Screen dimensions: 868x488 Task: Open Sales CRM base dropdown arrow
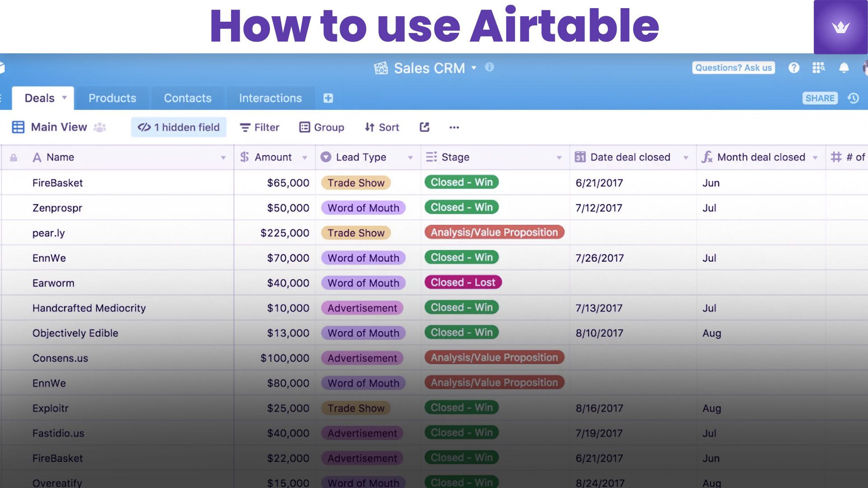(474, 68)
